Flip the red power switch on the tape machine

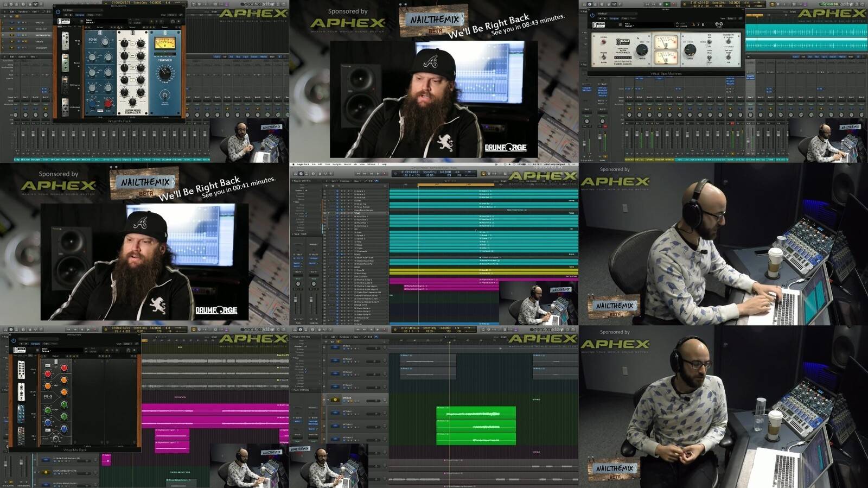(603, 42)
